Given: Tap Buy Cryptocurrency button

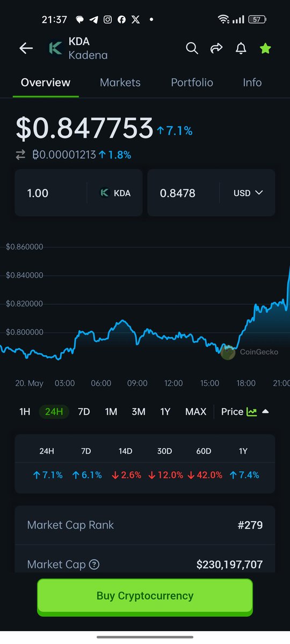Looking at the screenshot, I should tap(145, 596).
